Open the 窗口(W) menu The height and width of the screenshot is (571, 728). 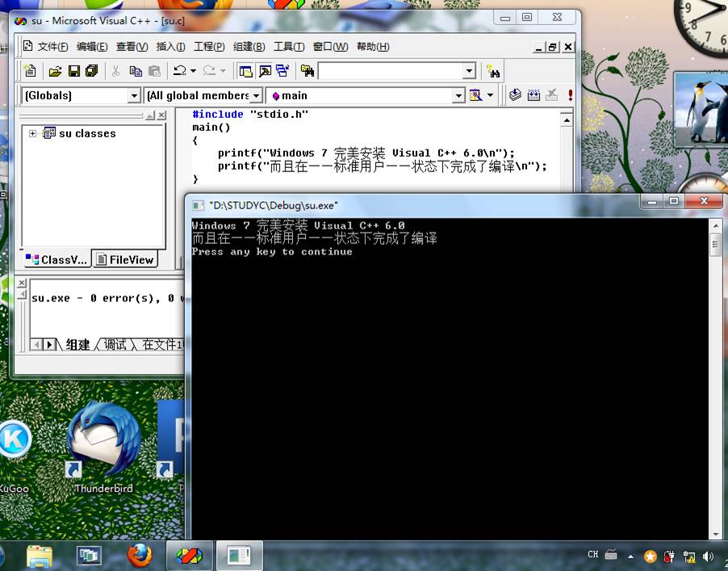point(330,47)
